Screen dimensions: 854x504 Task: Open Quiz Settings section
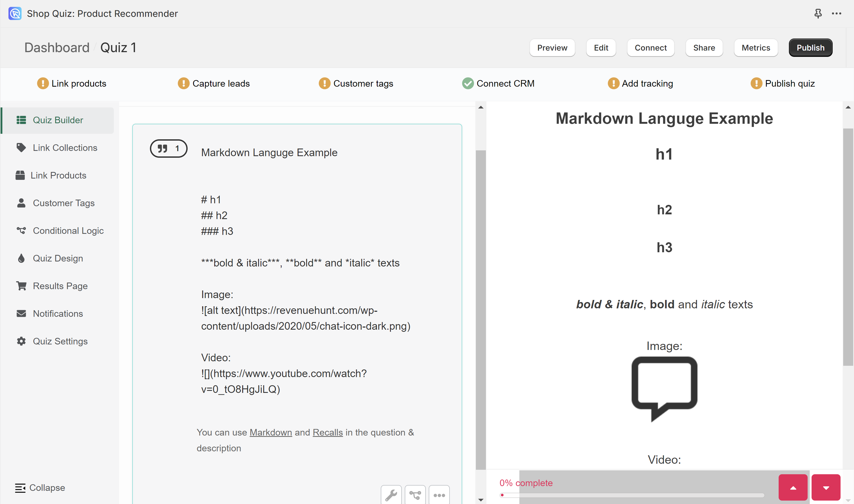(58, 341)
